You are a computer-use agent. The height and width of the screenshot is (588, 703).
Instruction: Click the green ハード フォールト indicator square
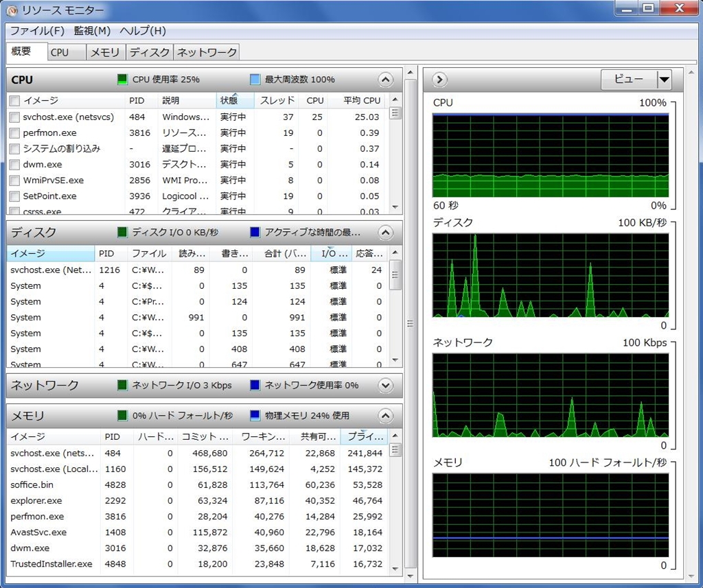[x=122, y=416]
